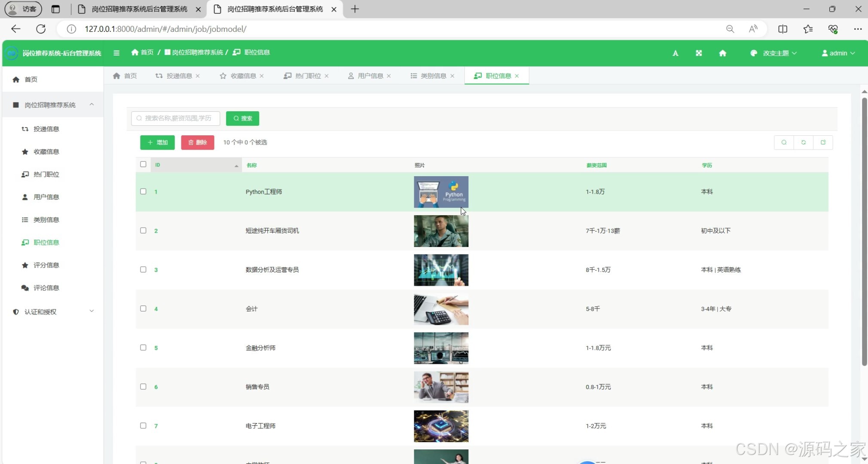Open the admin account dropdown
Image resolution: width=868 pixels, height=464 pixels.
coord(838,53)
